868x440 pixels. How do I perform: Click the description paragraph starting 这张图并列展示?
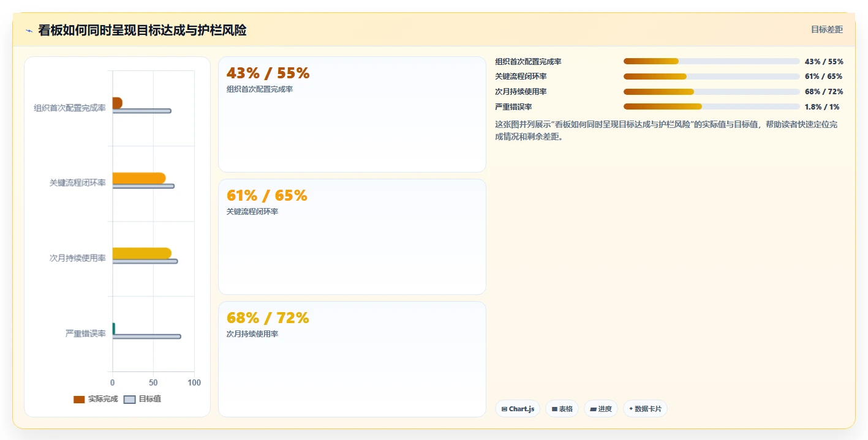coord(666,130)
